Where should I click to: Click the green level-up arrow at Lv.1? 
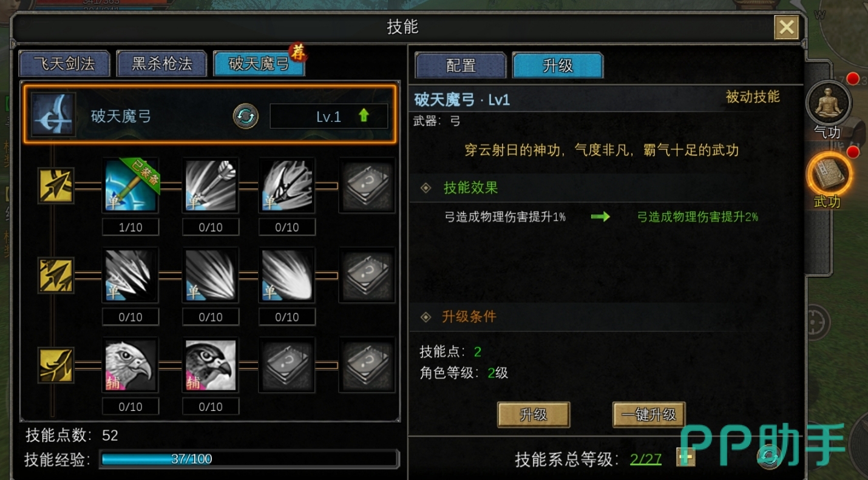pyautogui.click(x=364, y=115)
